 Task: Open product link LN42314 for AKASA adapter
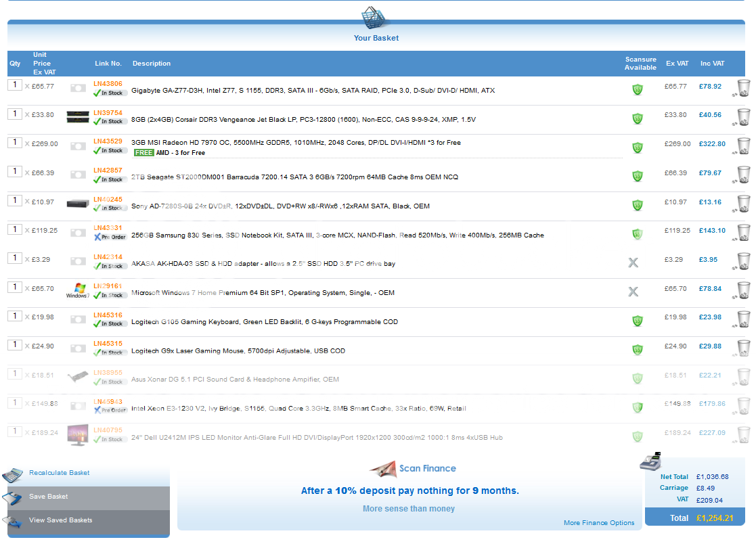(108, 257)
